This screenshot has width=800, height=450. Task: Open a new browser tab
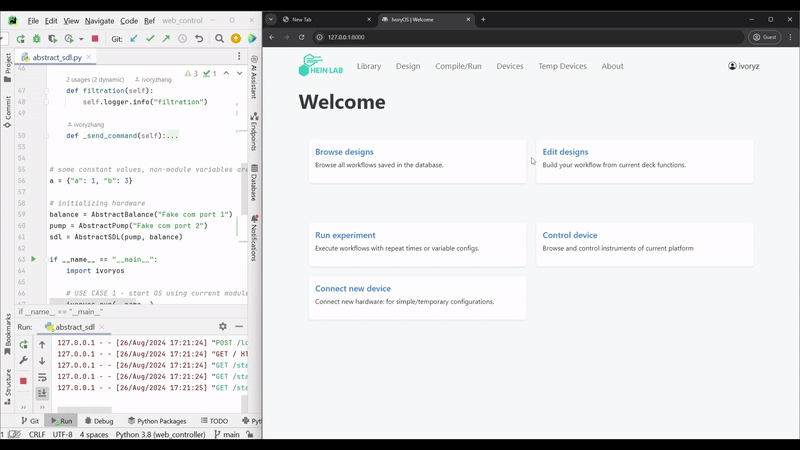pos(483,19)
